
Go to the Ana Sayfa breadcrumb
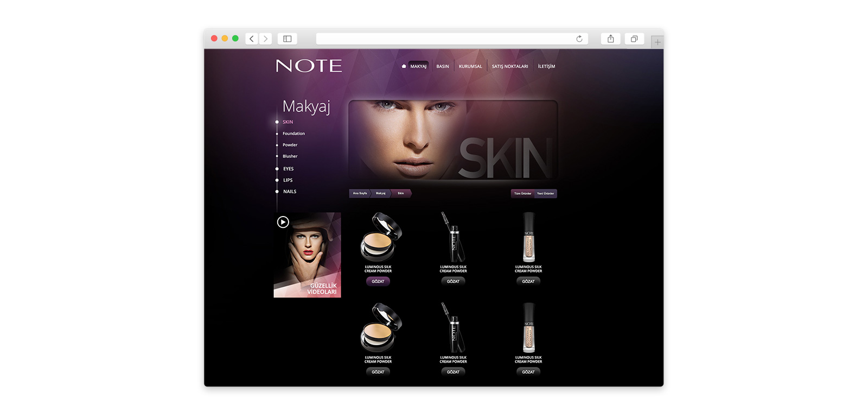click(360, 193)
